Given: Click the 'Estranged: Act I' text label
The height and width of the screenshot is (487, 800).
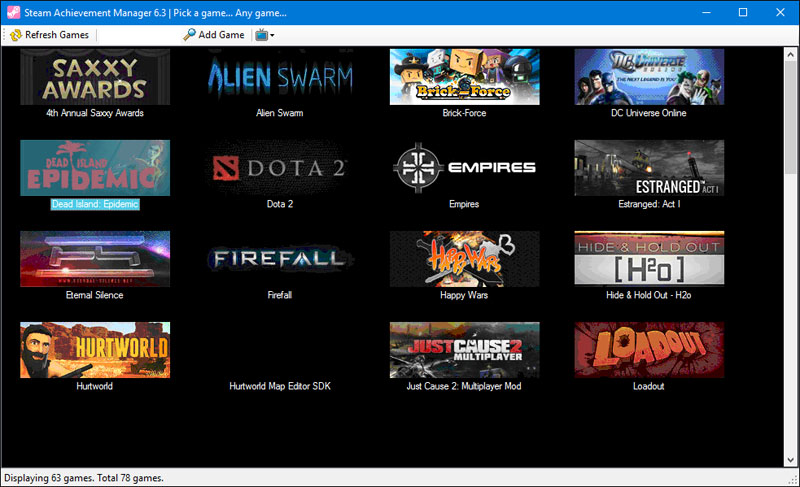Looking at the screenshot, I should [x=649, y=204].
